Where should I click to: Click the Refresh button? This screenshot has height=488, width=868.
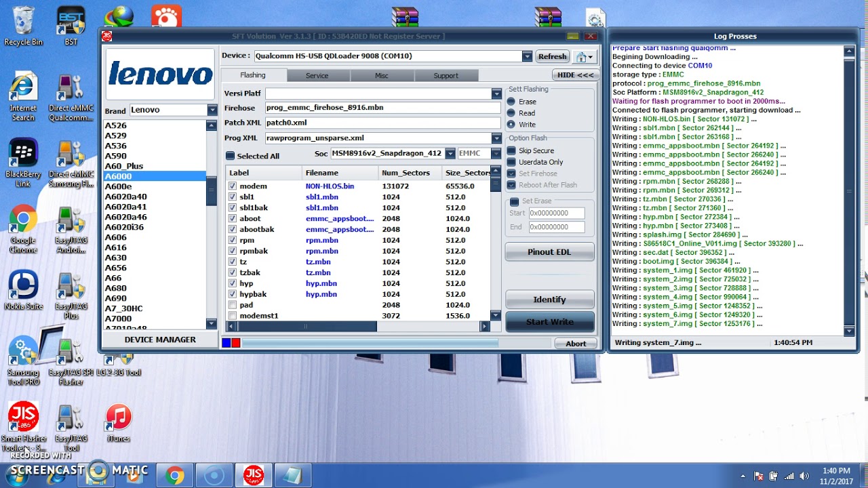[552, 57]
